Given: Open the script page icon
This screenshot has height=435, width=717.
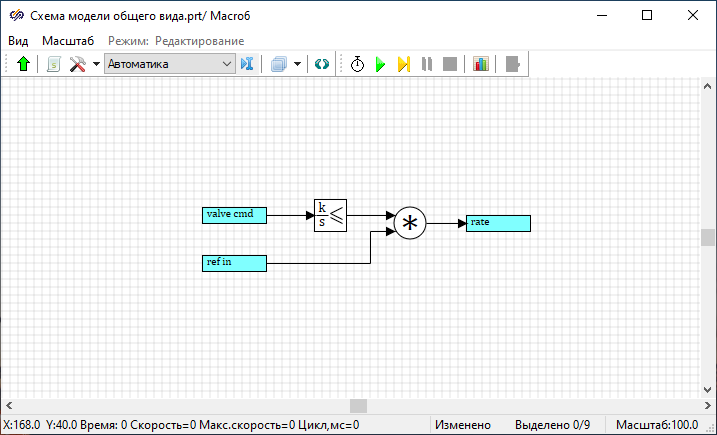Looking at the screenshot, I should (54, 64).
